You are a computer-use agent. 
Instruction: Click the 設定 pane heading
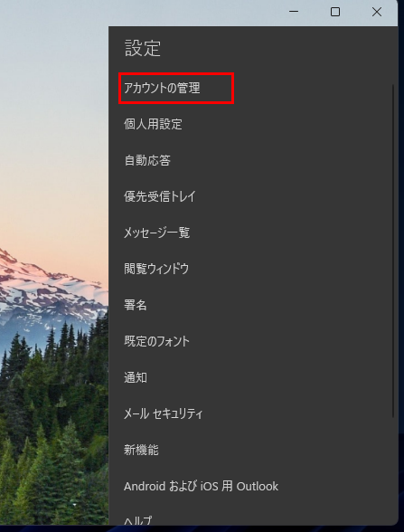pos(143,48)
